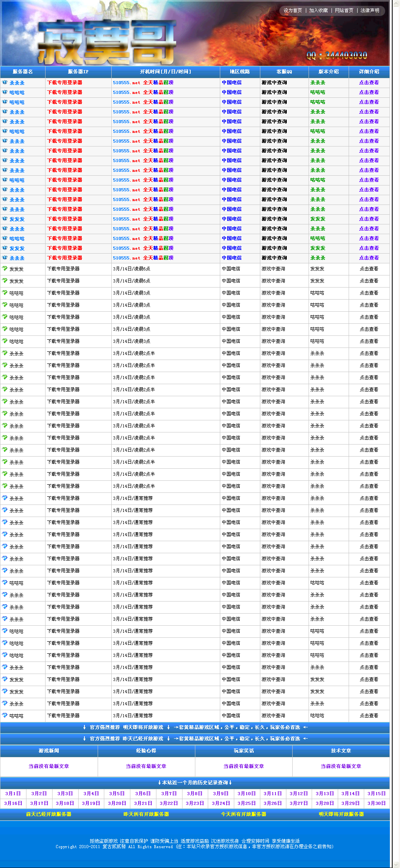Click green icon of first 凌晨2点半 row
Image resolution: width=400 pixels, height=868 pixels.
point(5,353)
